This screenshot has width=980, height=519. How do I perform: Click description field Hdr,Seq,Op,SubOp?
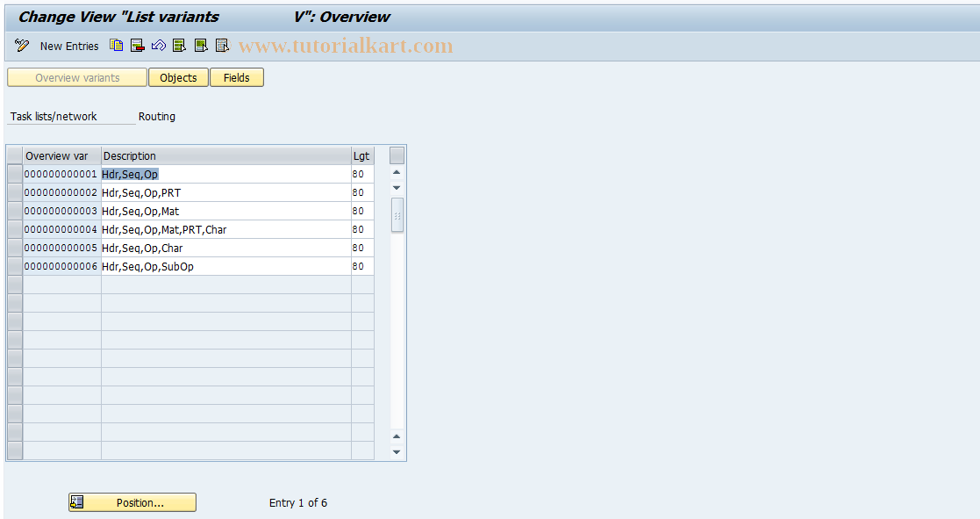(226, 266)
